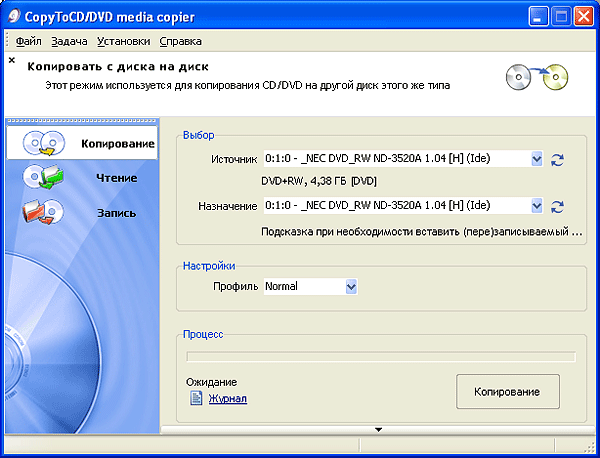The width and height of the screenshot is (600, 458).
Task: Click the copy progress bar
Action: (381, 357)
